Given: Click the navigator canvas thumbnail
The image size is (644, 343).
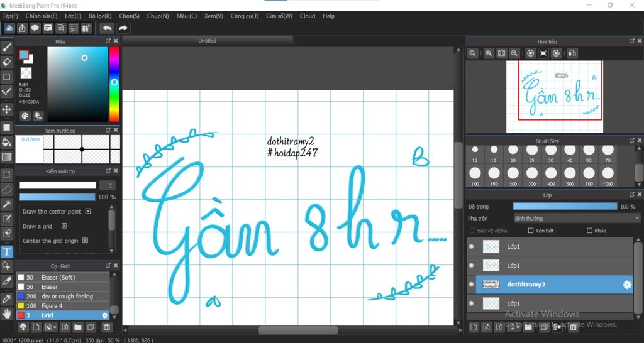Looking at the screenshot, I should click(555, 97).
